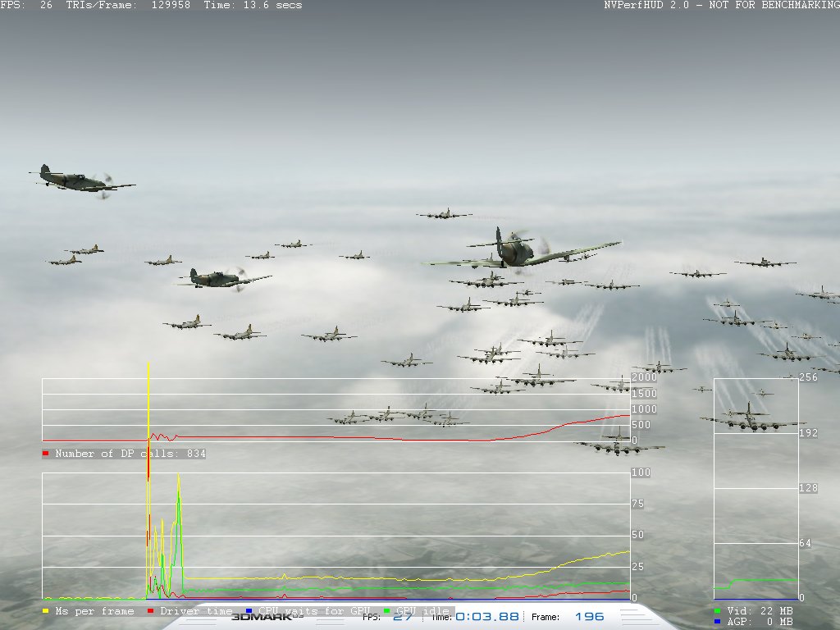Click the 75 axis label on timing graph
840x630 pixels.
pos(637,504)
